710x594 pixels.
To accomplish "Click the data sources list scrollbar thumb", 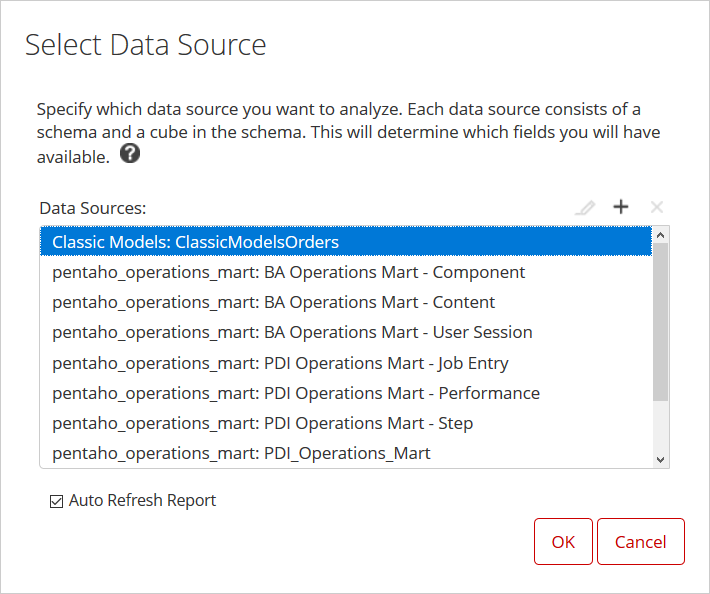I will tap(659, 320).
